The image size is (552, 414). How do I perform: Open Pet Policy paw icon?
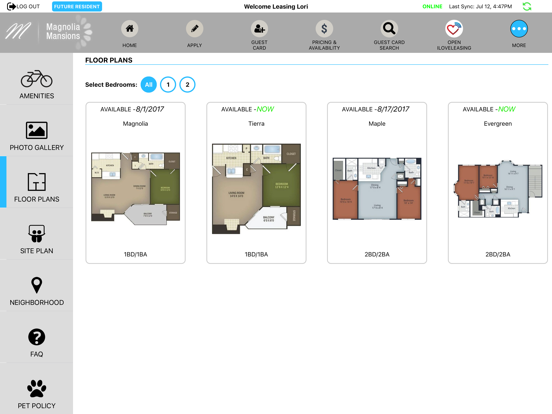click(37, 389)
